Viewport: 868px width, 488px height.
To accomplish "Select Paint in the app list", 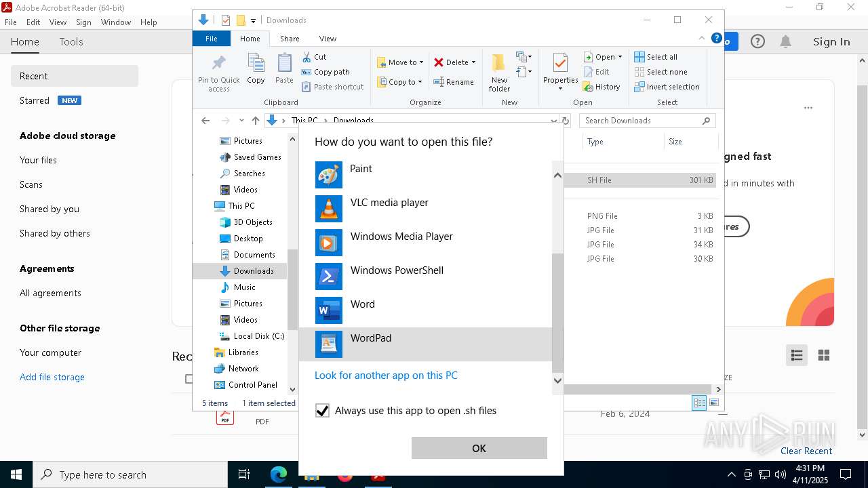I will pos(425,175).
